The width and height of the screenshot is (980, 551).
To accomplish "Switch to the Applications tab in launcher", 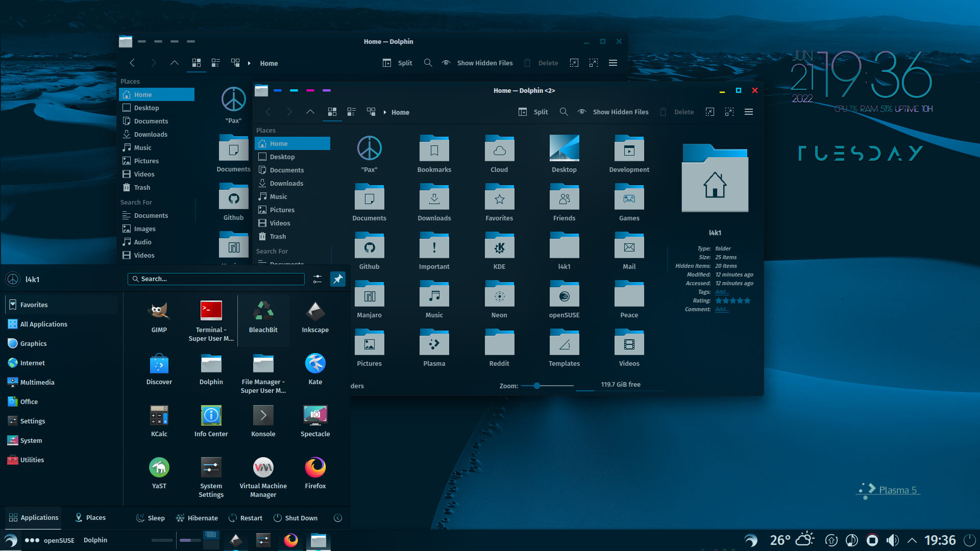I will (33, 517).
